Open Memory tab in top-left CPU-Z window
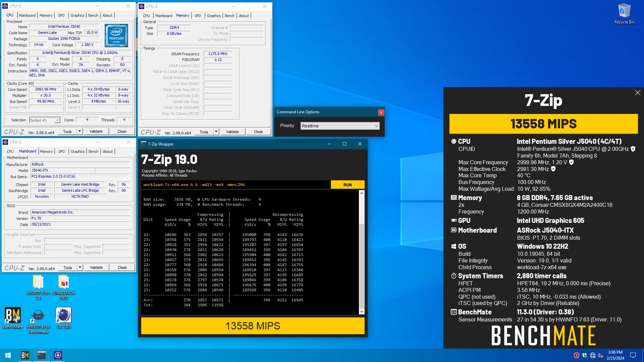 click(x=46, y=15)
